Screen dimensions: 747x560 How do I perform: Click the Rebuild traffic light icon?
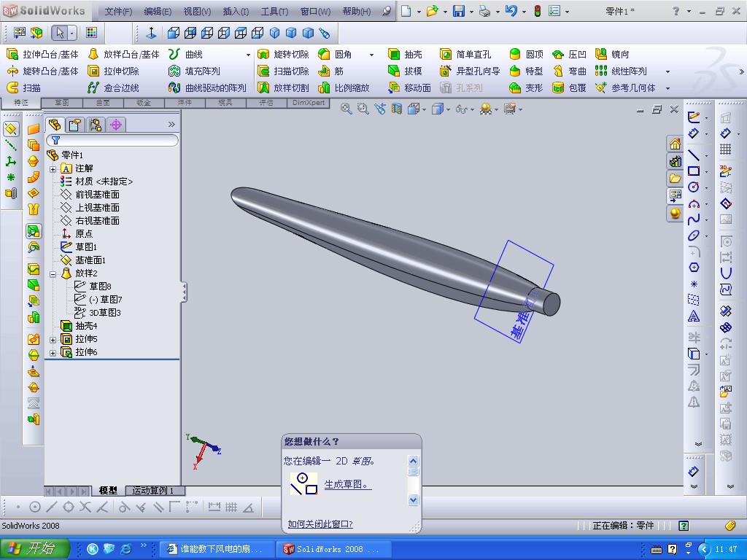coord(538,10)
